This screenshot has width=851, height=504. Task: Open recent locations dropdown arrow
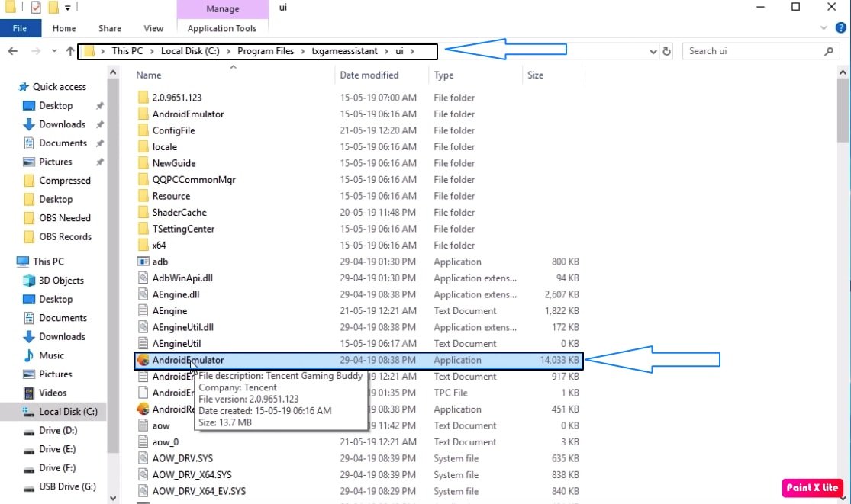[x=54, y=51]
